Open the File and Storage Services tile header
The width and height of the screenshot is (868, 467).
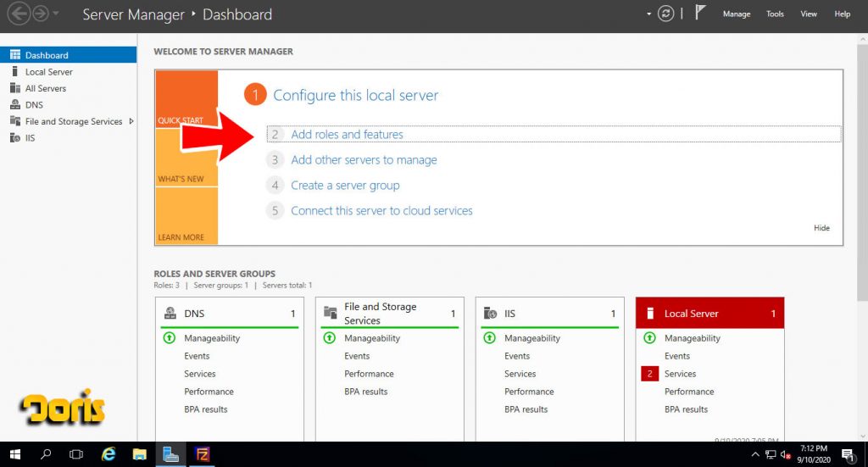pyautogui.click(x=389, y=314)
